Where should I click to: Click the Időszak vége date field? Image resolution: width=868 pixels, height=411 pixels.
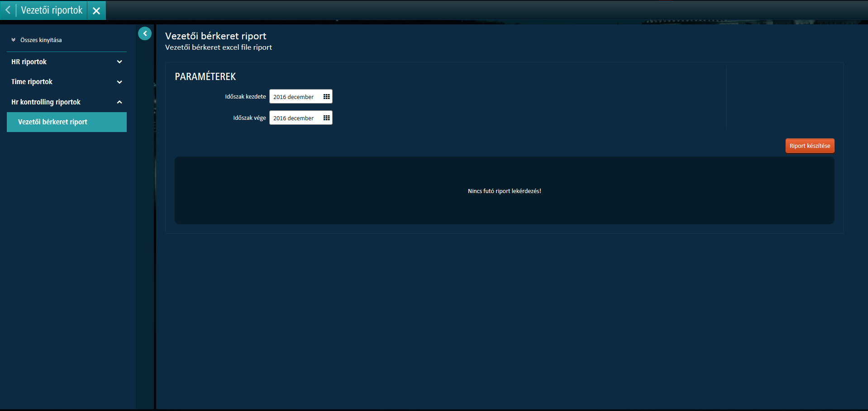[294, 118]
